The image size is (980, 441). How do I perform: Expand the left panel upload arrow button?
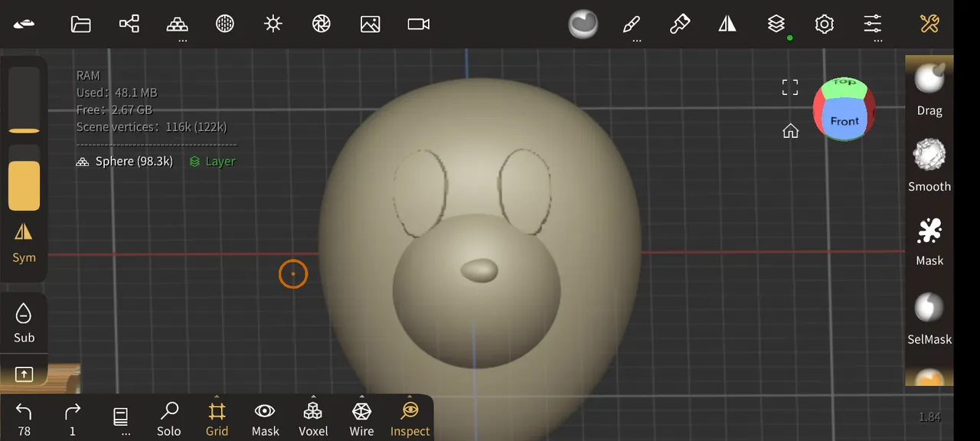tap(24, 374)
